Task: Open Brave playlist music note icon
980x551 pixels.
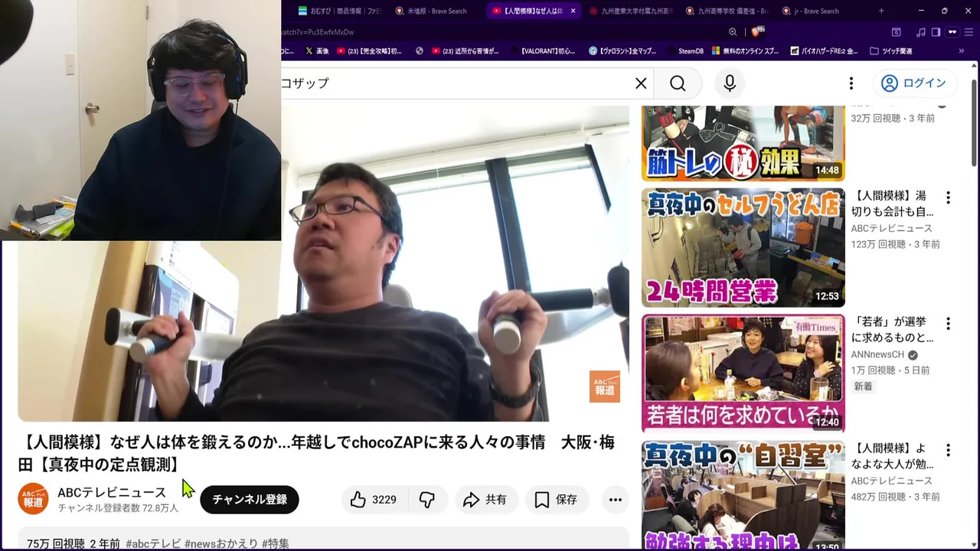Action: pos(921,32)
